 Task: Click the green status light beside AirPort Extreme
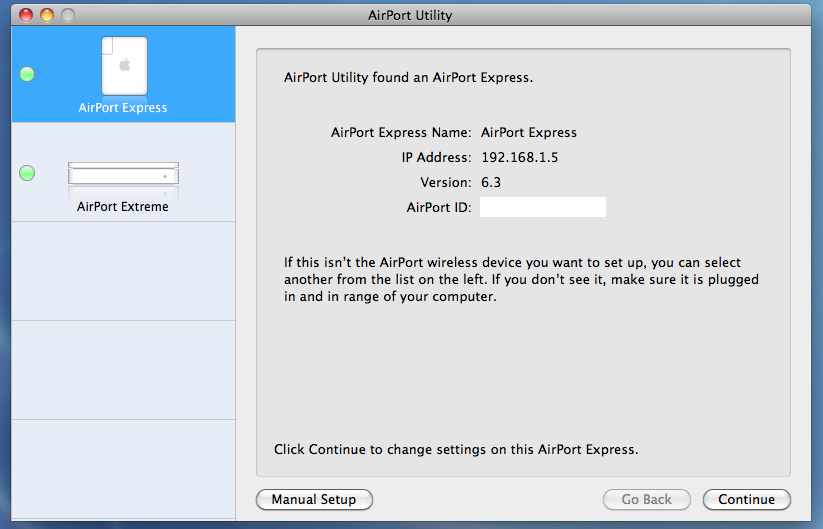pos(27,173)
